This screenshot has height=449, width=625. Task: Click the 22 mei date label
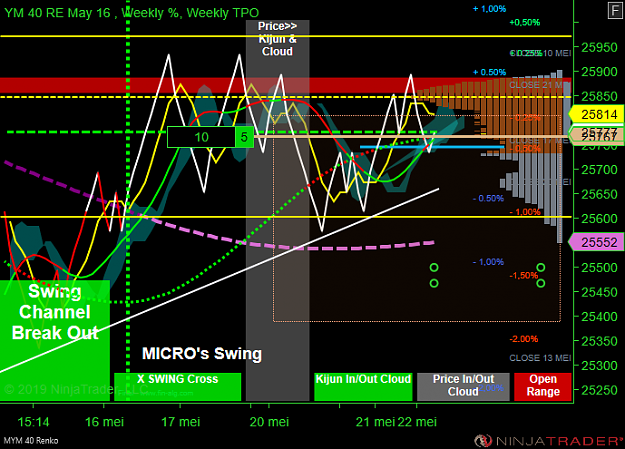coord(417,422)
